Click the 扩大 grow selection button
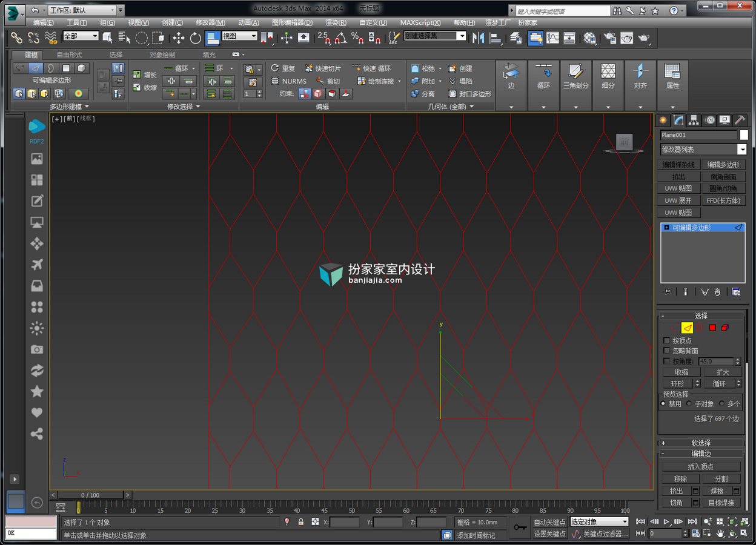The width and height of the screenshot is (756, 545). pyautogui.click(x=722, y=372)
